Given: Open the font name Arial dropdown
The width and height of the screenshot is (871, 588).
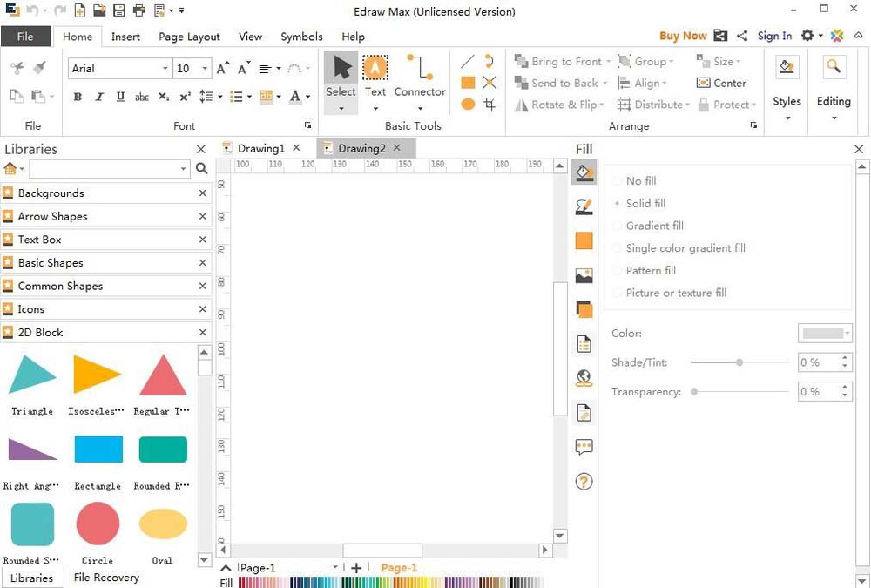Looking at the screenshot, I should 165,69.
